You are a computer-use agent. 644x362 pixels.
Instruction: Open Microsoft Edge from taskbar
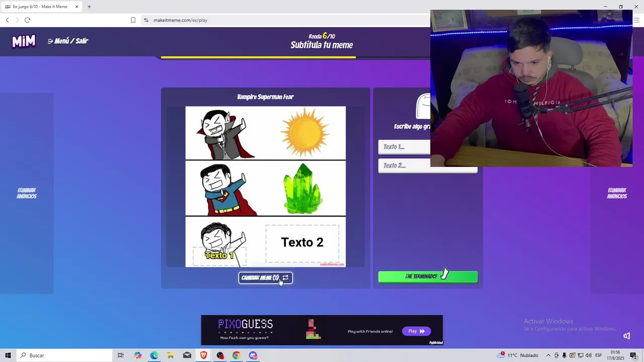[x=154, y=355]
